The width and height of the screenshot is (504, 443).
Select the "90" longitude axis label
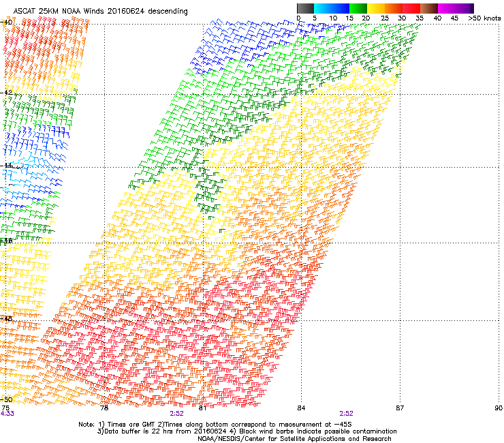(x=499, y=408)
